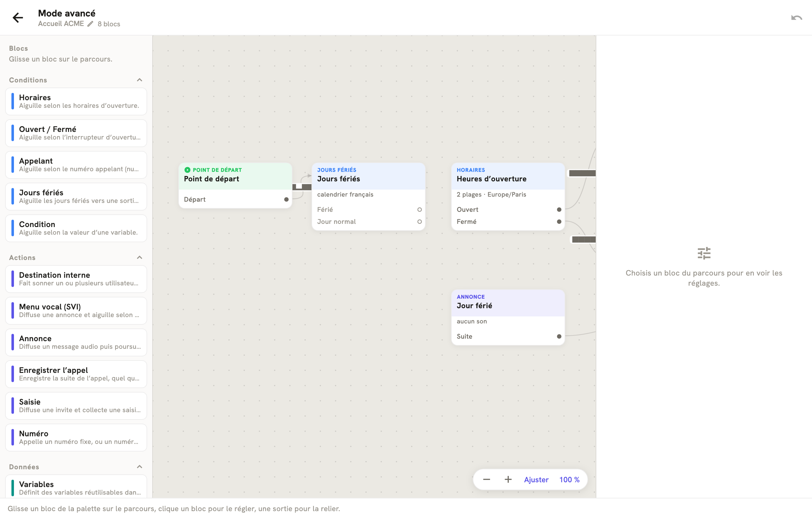Click the Fermé output port dot
The width and height of the screenshot is (812, 520).
tap(559, 222)
